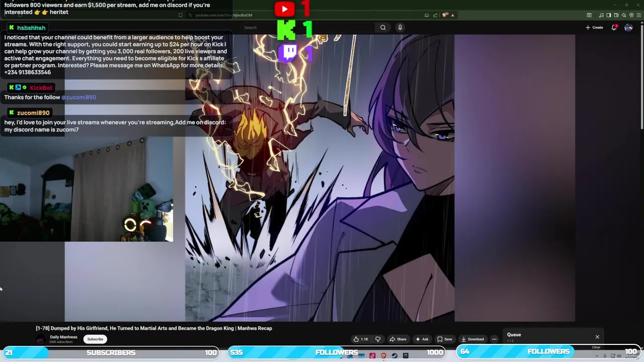Click the youtube.com URL in the address bar
This screenshot has width=644, height=362.
pyautogui.click(x=223, y=15)
